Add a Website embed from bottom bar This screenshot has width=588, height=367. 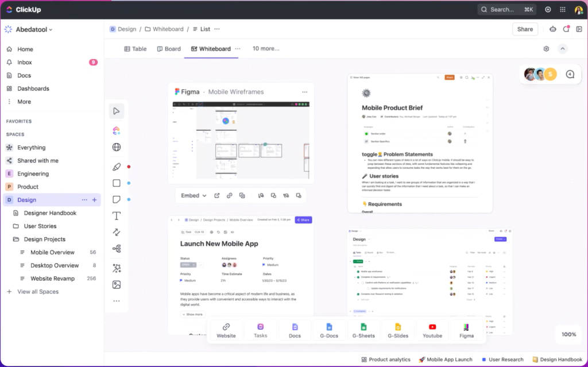pyautogui.click(x=226, y=331)
